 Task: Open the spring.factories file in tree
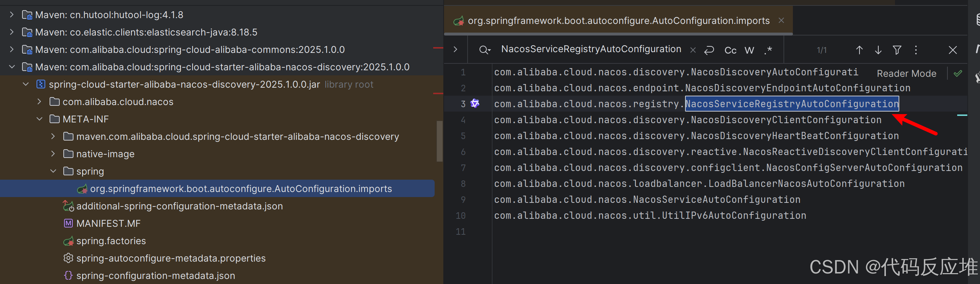tap(111, 241)
